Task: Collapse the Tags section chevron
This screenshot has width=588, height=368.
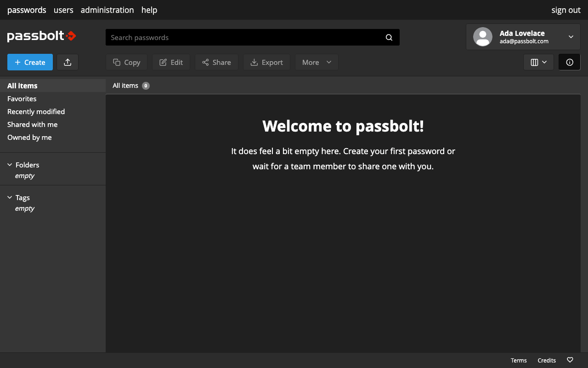Action: point(10,197)
